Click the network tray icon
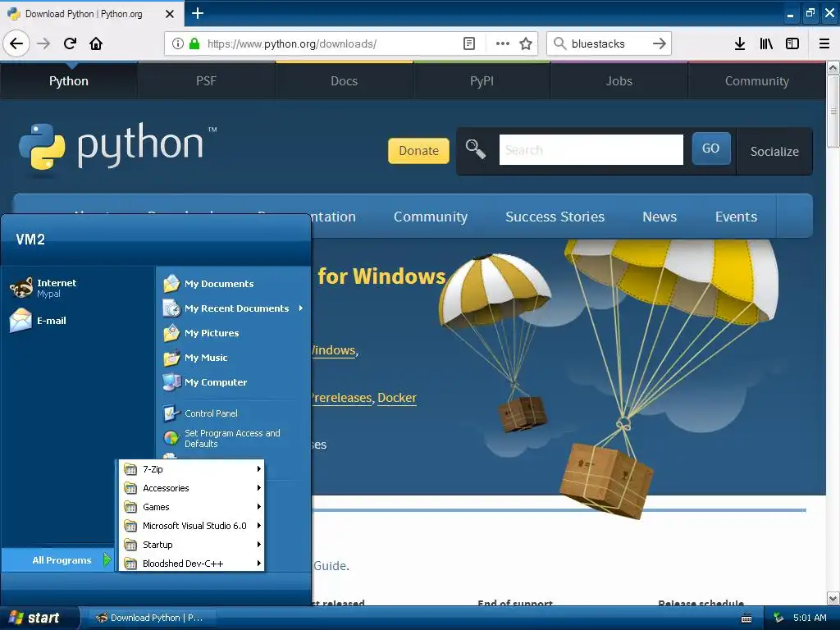Image resolution: width=840 pixels, height=630 pixels. [779, 618]
